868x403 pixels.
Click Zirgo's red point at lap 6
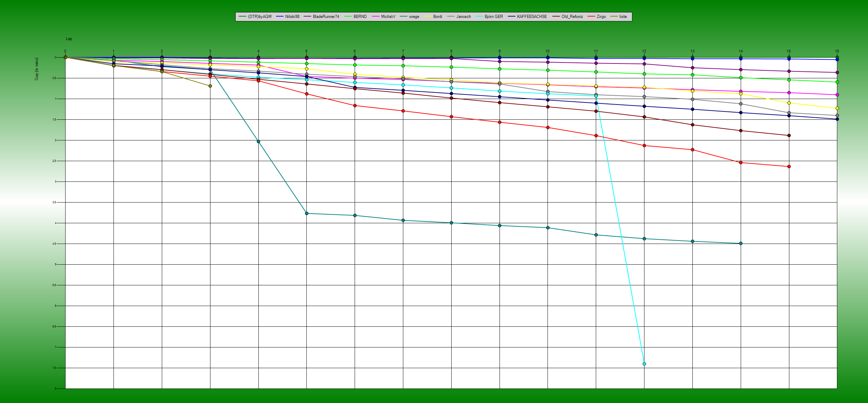click(x=355, y=106)
